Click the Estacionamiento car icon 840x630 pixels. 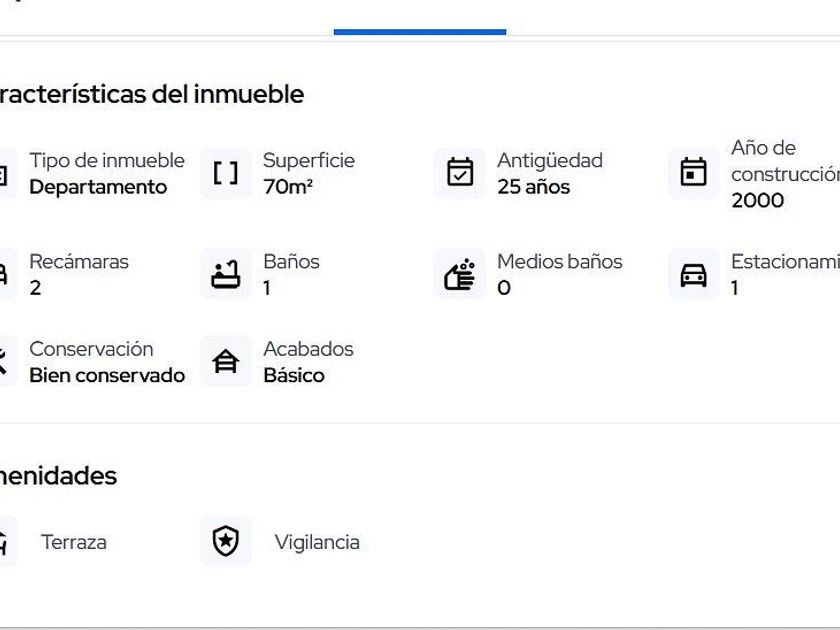[x=694, y=274]
